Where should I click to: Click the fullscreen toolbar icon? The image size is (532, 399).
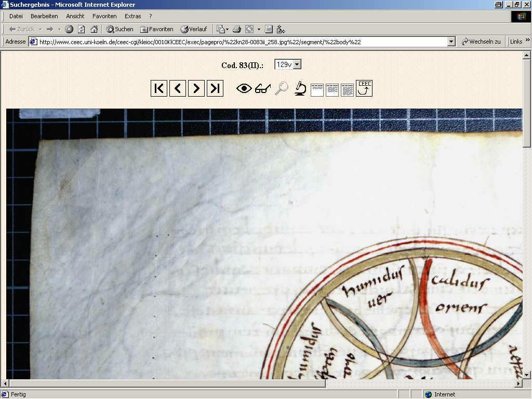click(x=249, y=29)
